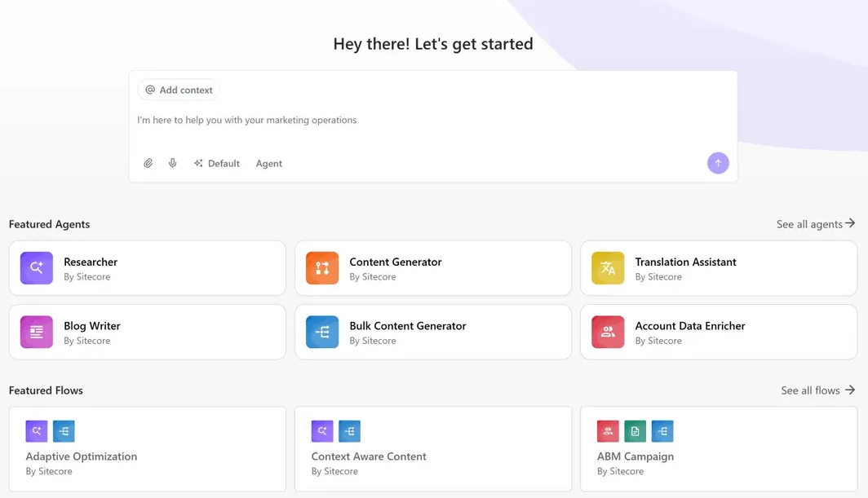Click the pink Blog Writer icon

pyautogui.click(x=36, y=332)
